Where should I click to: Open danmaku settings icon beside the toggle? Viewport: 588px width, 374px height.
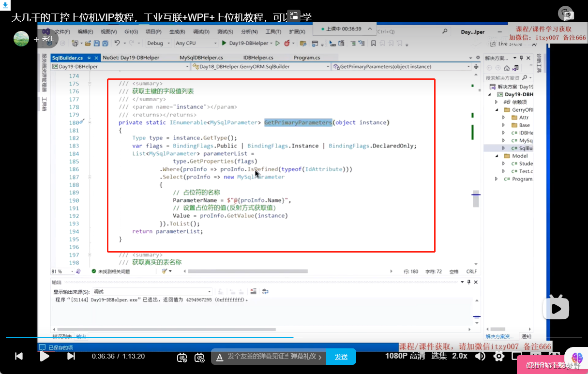pyautogui.click(x=199, y=357)
